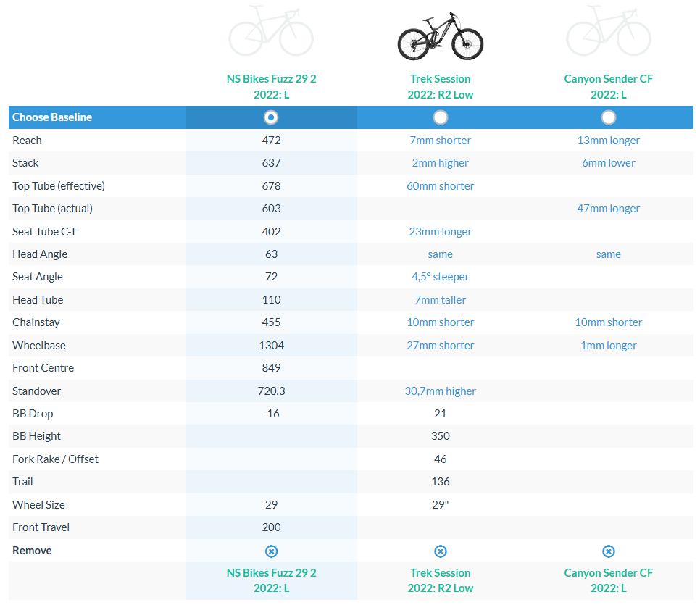Click Trek standover 30,7mm higher value

[x=440, y=391]
